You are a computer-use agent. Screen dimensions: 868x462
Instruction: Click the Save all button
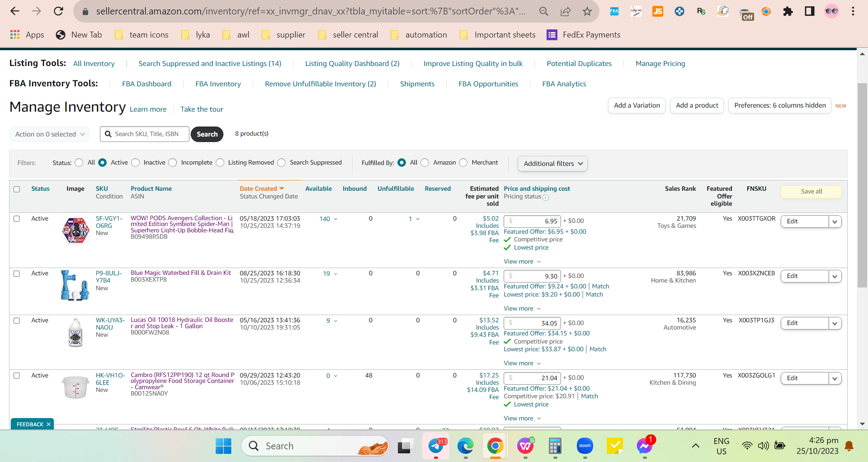811,192
